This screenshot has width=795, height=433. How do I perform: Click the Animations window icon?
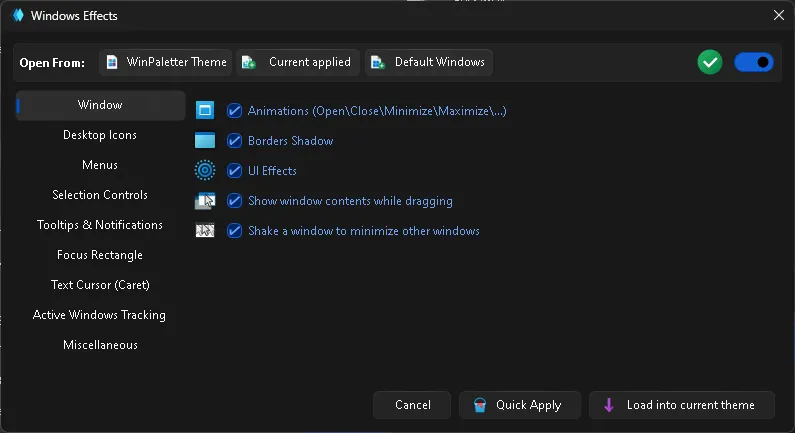point(205,111)
